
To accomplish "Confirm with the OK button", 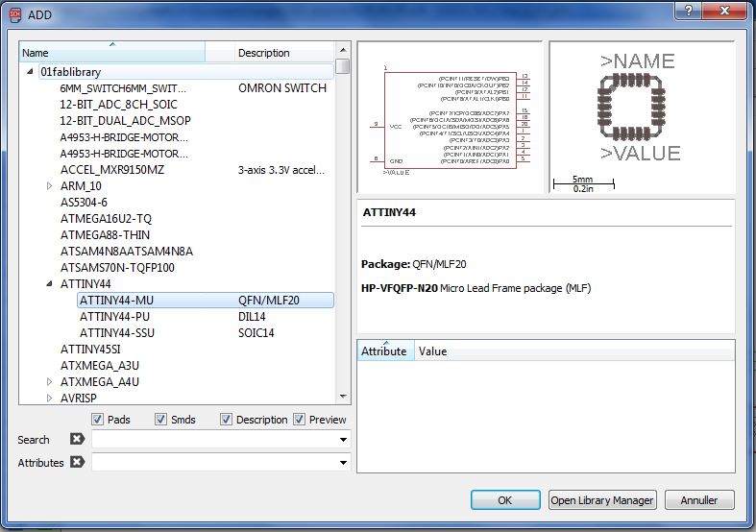I will point(505,500).
